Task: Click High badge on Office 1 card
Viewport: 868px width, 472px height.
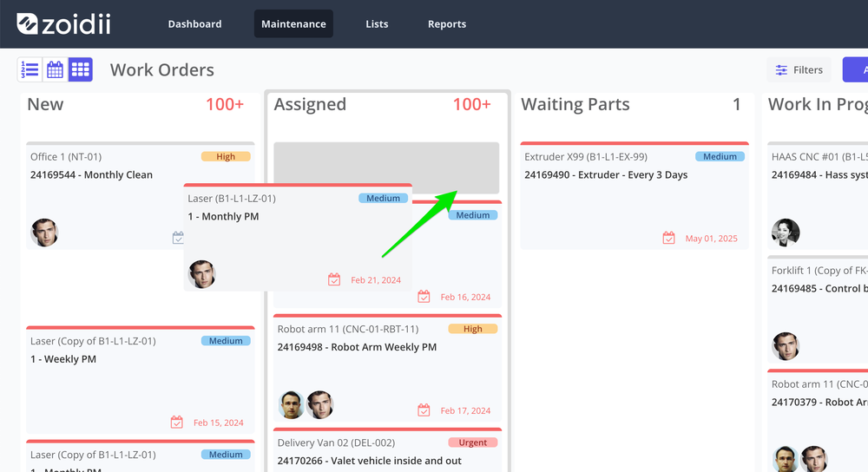Action: (226, 156)
